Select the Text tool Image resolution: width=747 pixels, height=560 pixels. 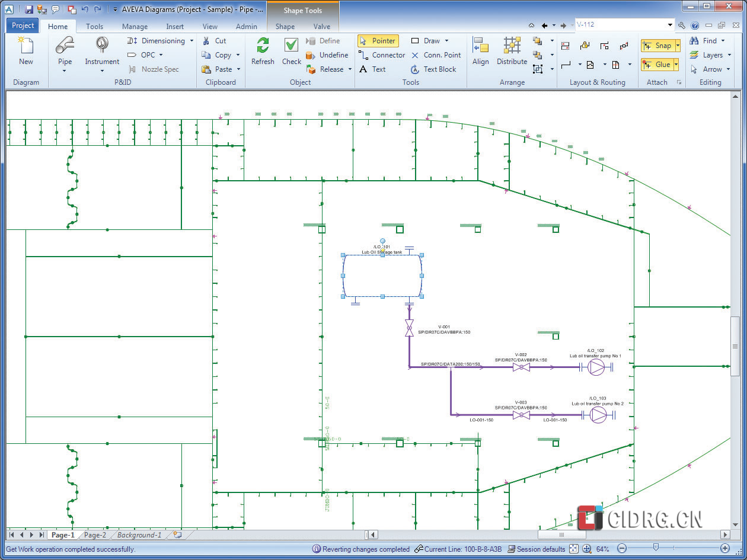(x=372, y=69)
